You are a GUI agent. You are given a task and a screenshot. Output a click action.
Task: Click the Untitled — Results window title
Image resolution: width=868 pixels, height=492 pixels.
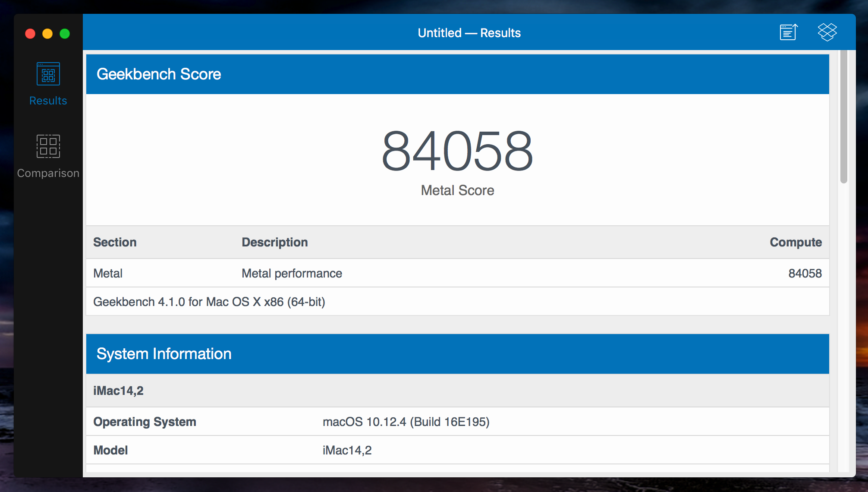coord(469,33)
